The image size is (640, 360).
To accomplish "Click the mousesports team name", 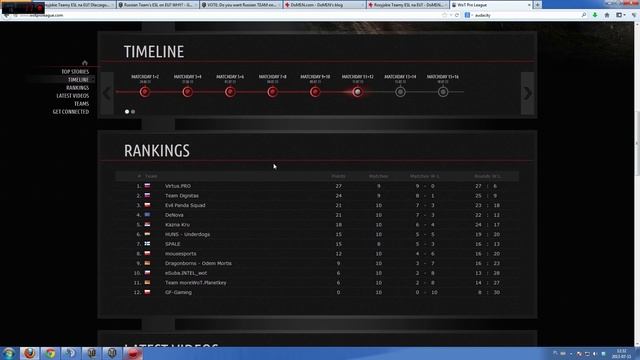I will tap(180, 254).
